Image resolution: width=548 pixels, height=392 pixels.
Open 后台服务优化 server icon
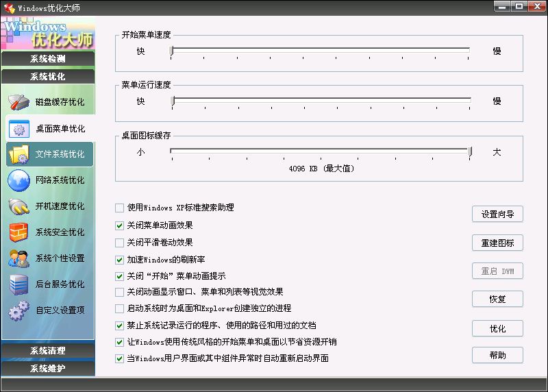coord(19,284)
